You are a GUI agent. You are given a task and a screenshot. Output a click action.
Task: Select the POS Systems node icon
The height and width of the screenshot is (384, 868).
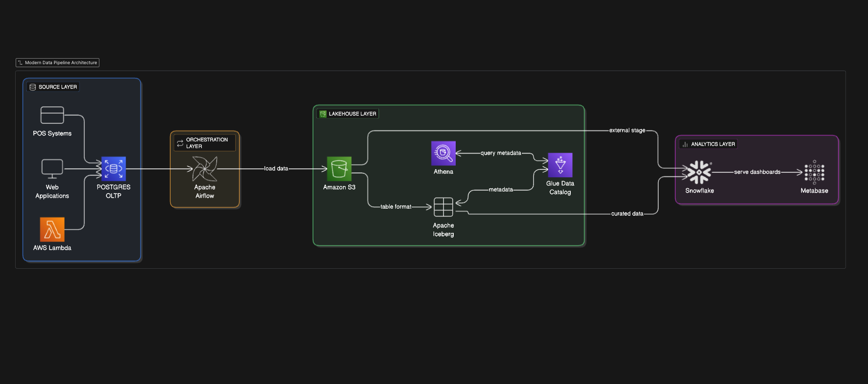tap(52, 115)
